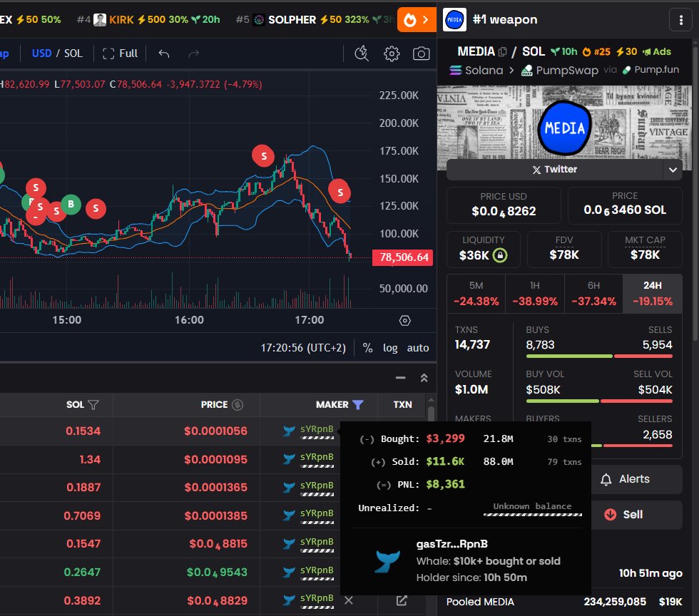The width and height of the screenshot is (699, 616).
Task: Click the transactions list scrollbar
Action: point(431,414)
